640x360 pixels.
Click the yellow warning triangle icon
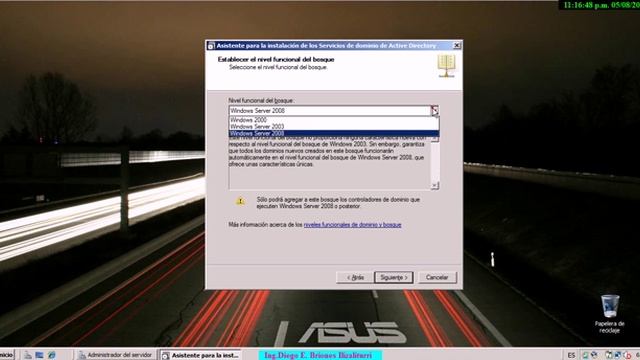[x=240, y=201]
